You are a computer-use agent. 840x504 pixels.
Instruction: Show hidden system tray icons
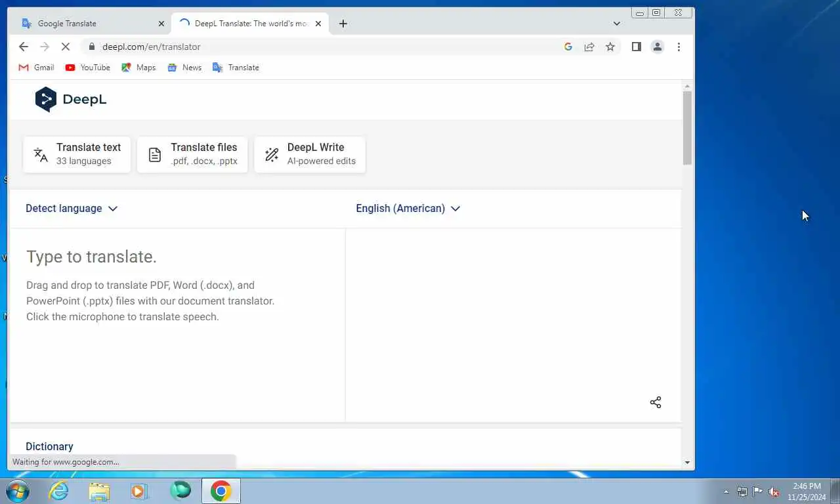tap(726, 492)
